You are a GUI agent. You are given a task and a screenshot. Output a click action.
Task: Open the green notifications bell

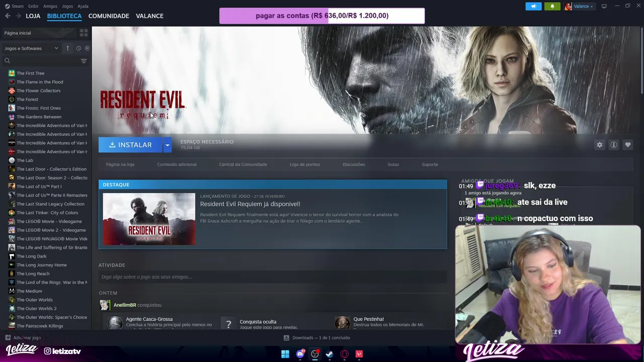pos(552,6)
